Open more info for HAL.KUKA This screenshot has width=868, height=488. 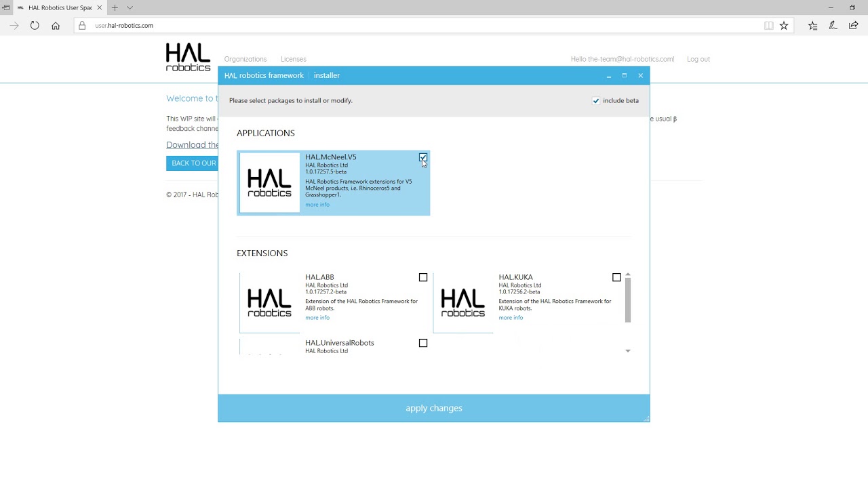point(511,318)
